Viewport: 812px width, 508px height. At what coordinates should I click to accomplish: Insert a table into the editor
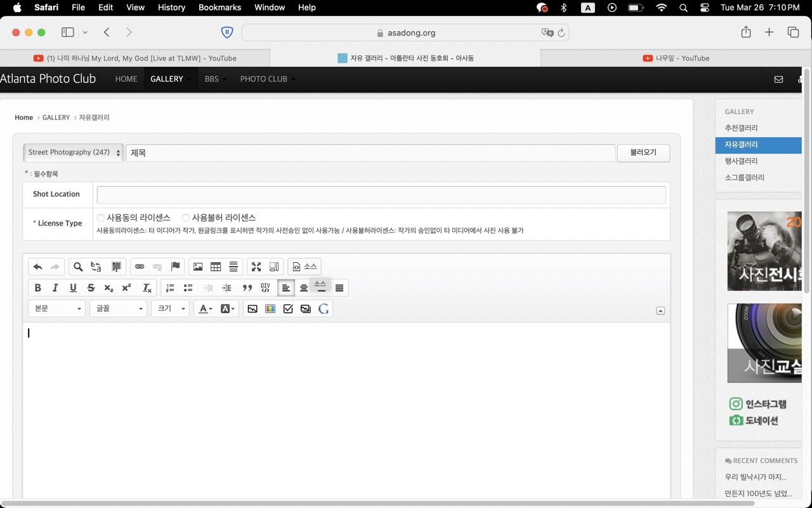coord(216,267)
